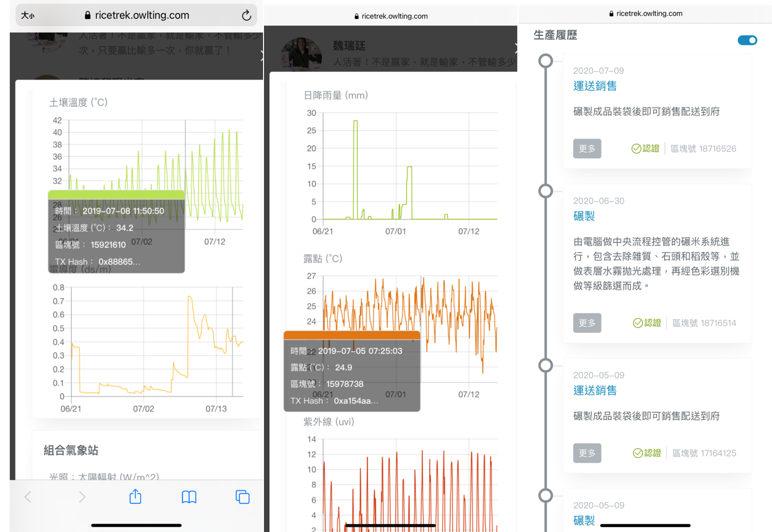Click block number 15921610 in green tooltip
This screenshot has width=772, height=532.
108,245
